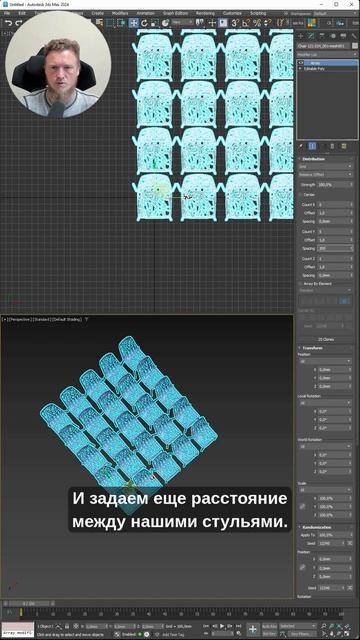Open the Graph Editors menu
Screen dimensions: 360x640
176,13
